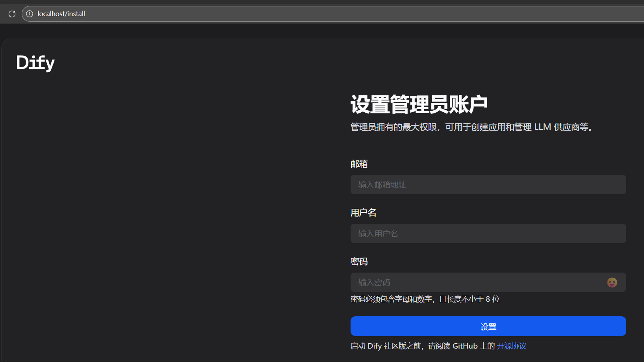The width and height of the screenshot is (644, 362).
Task: Focus the email address input field
Action: point(488,184)
